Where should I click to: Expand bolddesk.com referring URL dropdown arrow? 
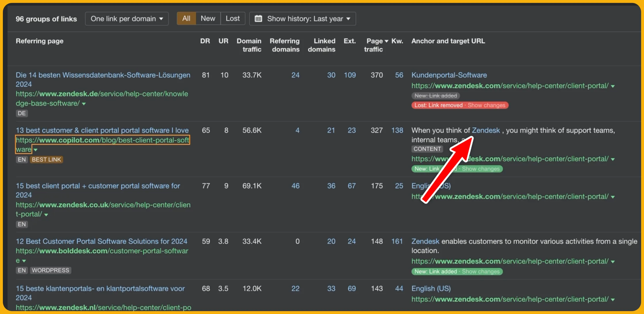coord(24,261)
